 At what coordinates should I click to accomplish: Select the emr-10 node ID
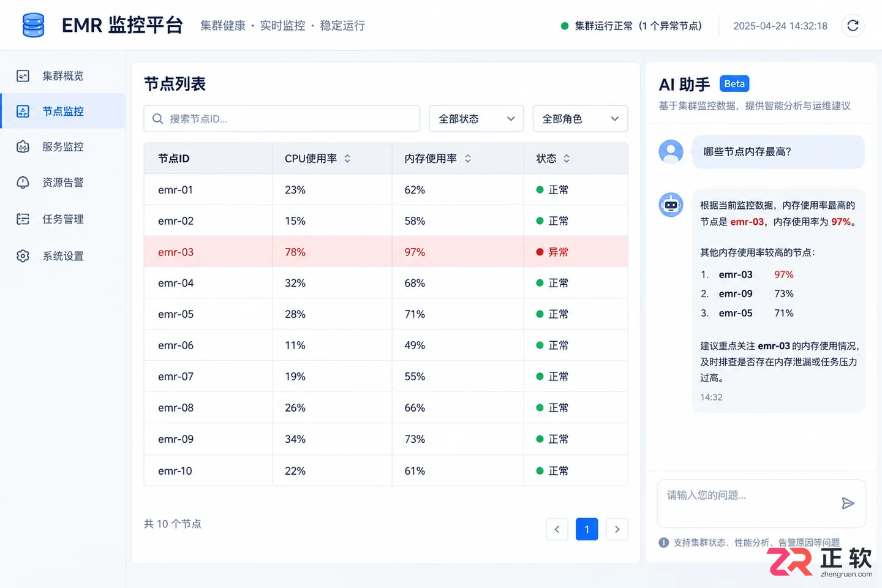(175, 471)
